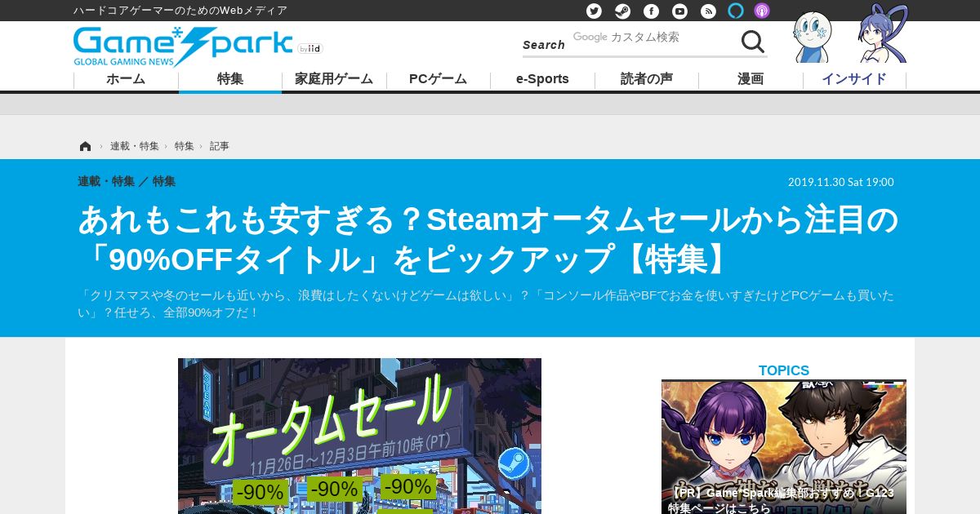Click the white round-headed mascot character
Viewport: 980px width, 514px height.
812,37
